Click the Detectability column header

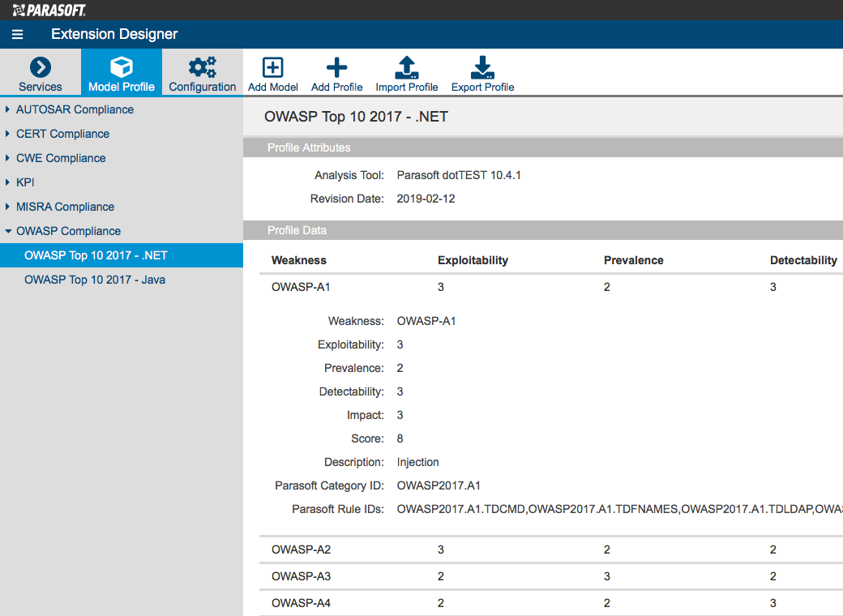point(803,260)
